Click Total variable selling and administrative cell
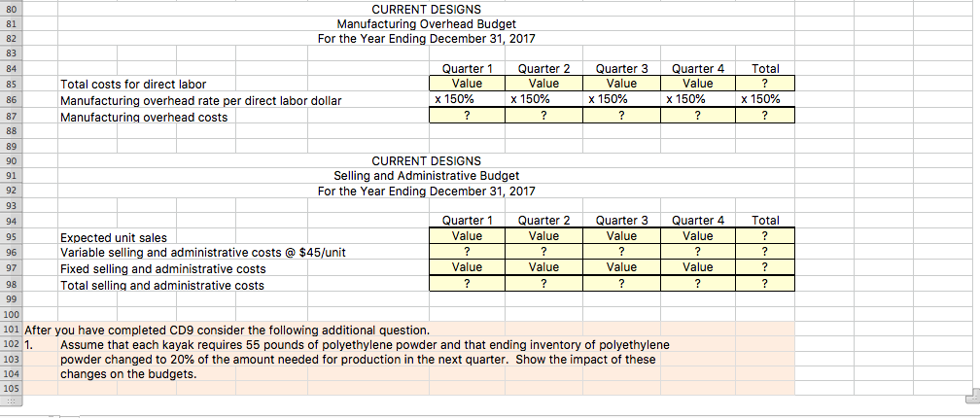The height and width of the screenshot is (418, 980). 765,253
